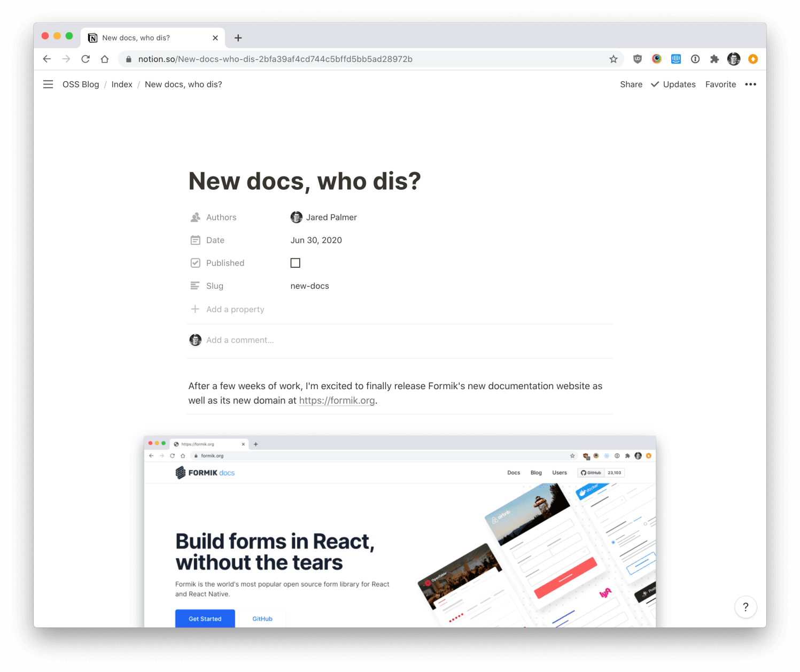Open the page options ellipsis menu
Screen dimensions: 800x672
pos(750,84)
